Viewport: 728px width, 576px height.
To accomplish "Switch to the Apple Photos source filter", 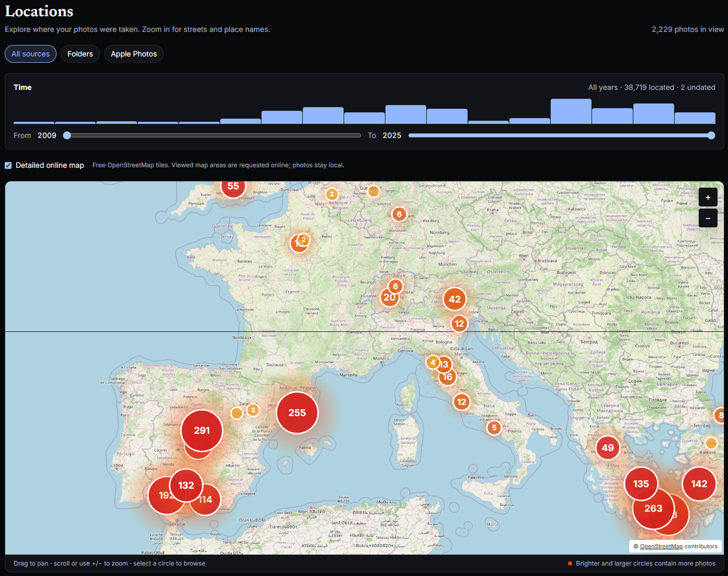I will [134, 54].
